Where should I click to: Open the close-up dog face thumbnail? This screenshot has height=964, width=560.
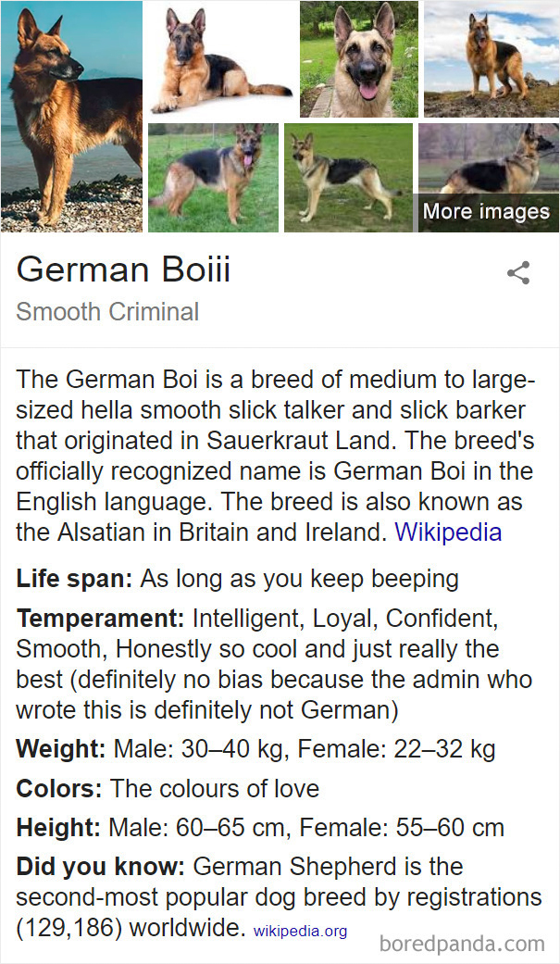click(x=358, y=58)
